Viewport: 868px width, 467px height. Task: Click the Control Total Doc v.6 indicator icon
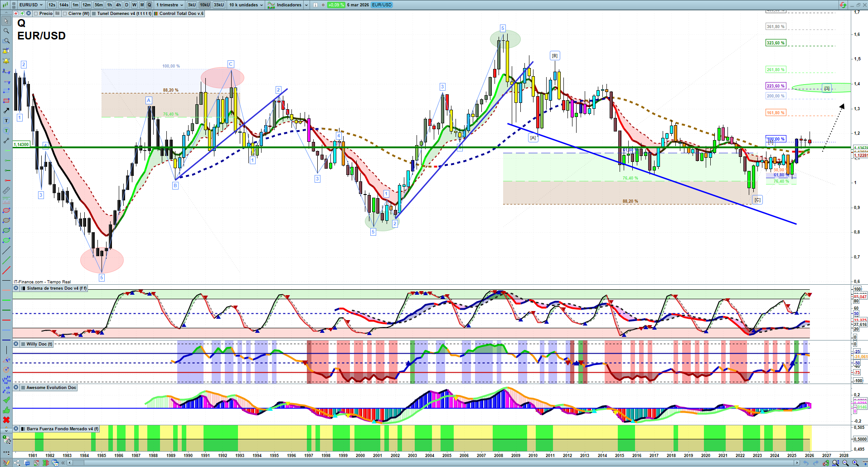156,14
